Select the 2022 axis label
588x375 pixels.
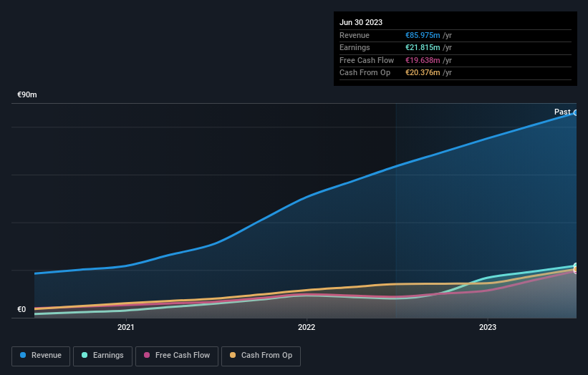coord(307,327)
